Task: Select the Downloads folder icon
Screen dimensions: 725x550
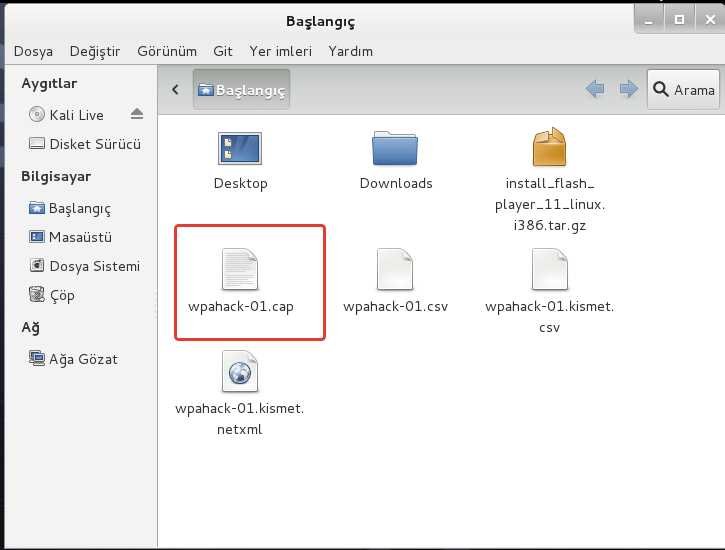Action: [x=395, y=148]
